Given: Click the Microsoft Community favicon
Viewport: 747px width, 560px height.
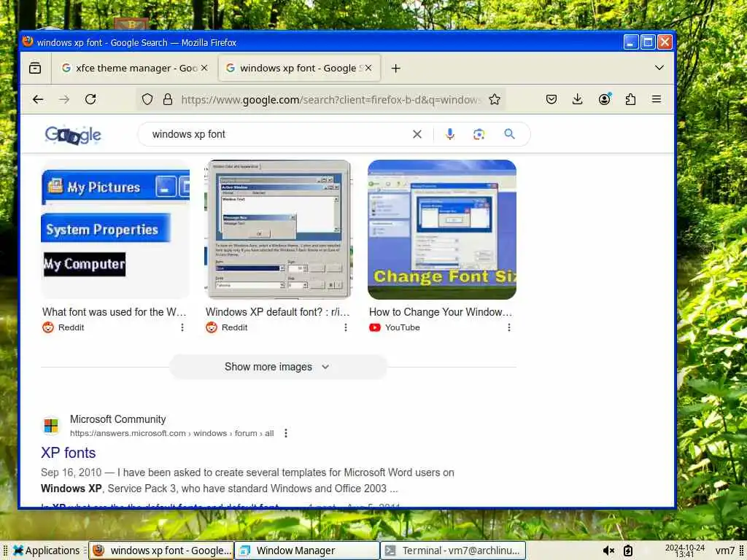Looking at the screenshot, I should 51,425.
